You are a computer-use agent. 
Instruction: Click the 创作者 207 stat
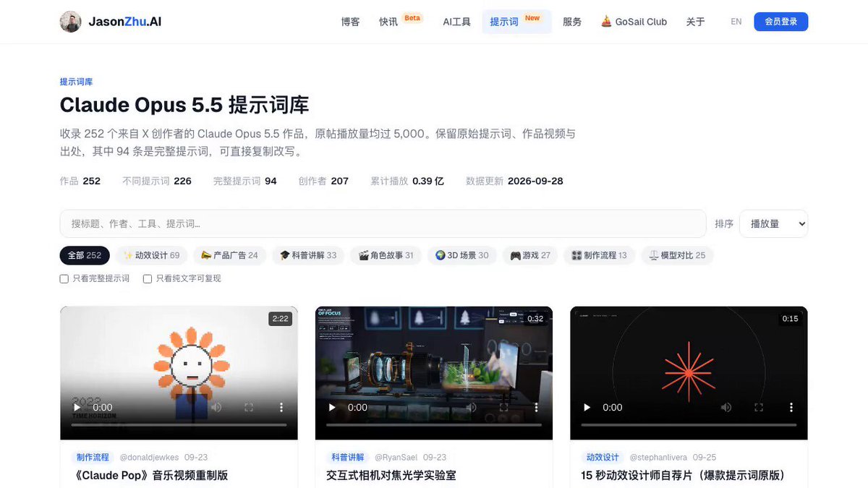click(323, 181)
